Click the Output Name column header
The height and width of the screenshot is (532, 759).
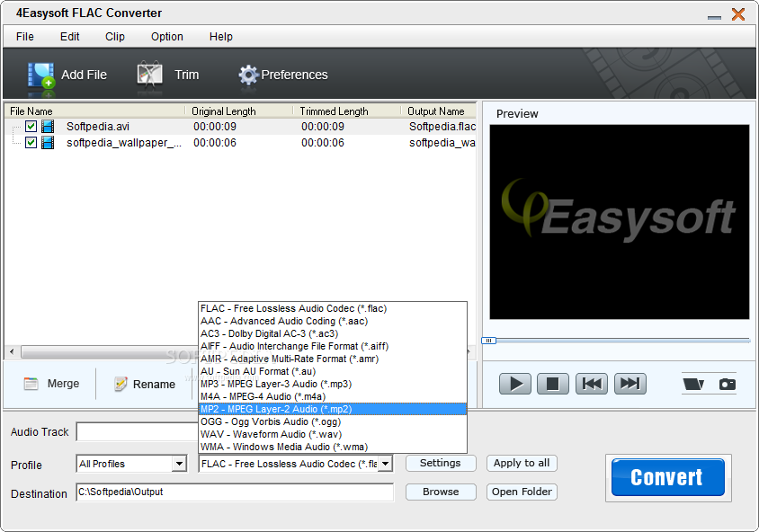point(439,111)
